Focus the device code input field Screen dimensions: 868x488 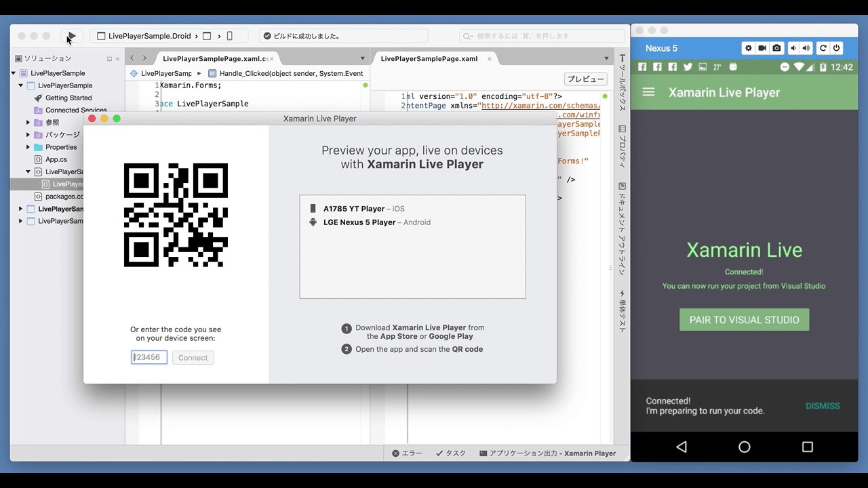pos(149,357)
